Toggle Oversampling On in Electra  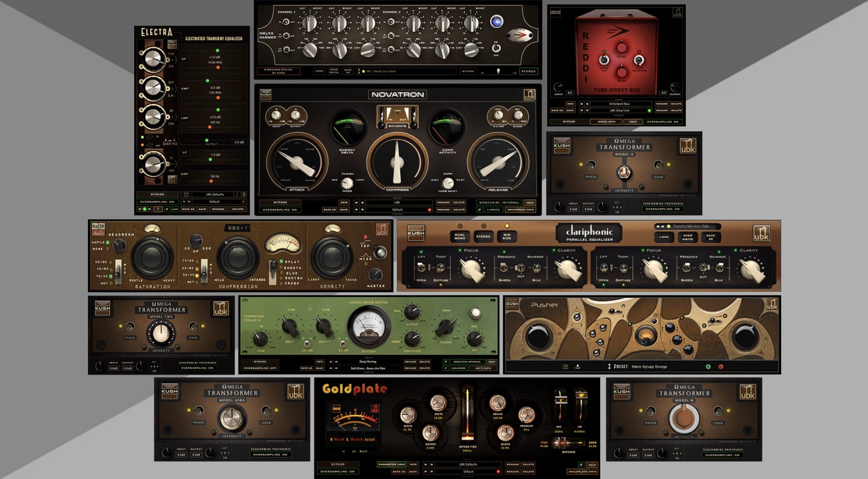tap(157, 202)
